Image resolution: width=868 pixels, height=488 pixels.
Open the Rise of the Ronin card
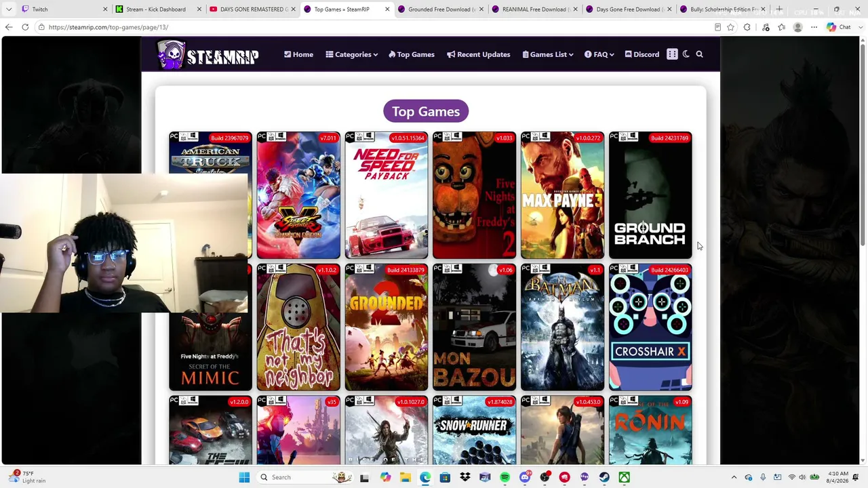650,430
